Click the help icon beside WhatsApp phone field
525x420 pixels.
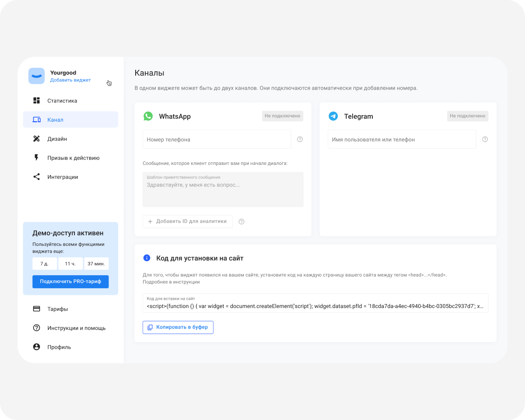(300, 139)
